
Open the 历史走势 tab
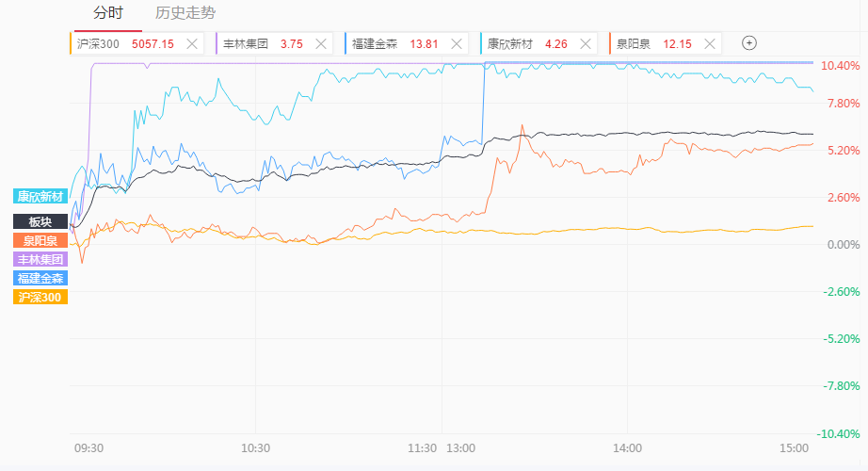pos(185,13)
